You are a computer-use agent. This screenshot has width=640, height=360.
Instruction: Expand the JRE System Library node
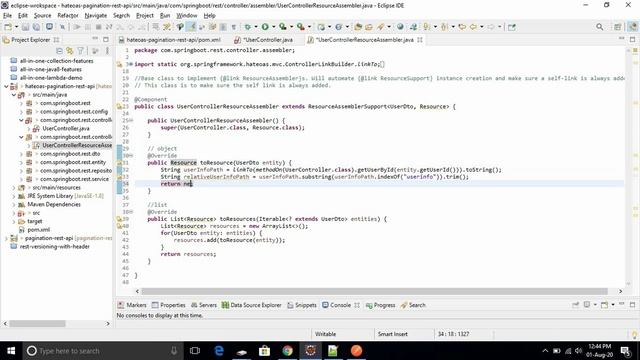pyautogui.click(x=13, y=196)
